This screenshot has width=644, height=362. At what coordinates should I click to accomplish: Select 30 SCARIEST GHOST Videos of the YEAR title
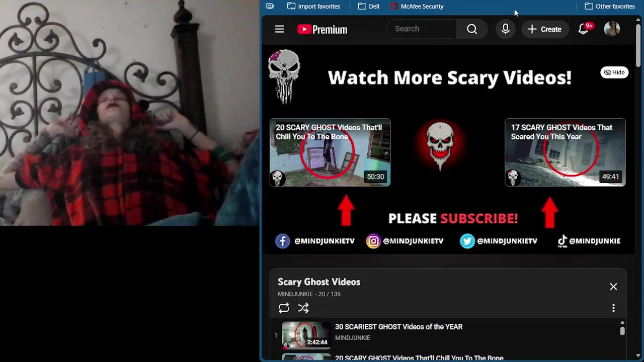click(x=399, y=327)
